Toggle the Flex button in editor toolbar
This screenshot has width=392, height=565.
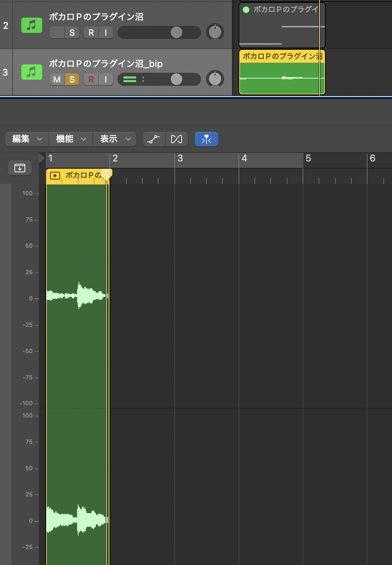(177, 139)
